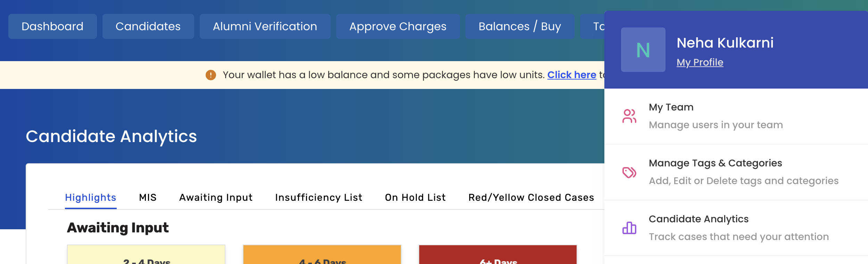Image resolution: width=868 pixels, height=264 pixels.
Task: Select the red 6+ Days card
Action: [x=498, y=255]
